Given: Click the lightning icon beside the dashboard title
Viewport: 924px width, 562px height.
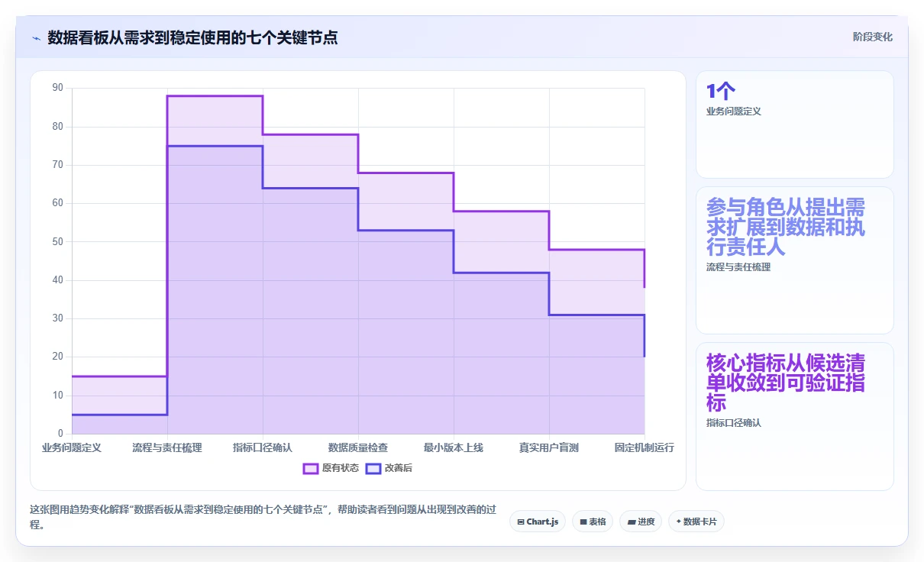Looking at the screenshot, I should (36, 37).
